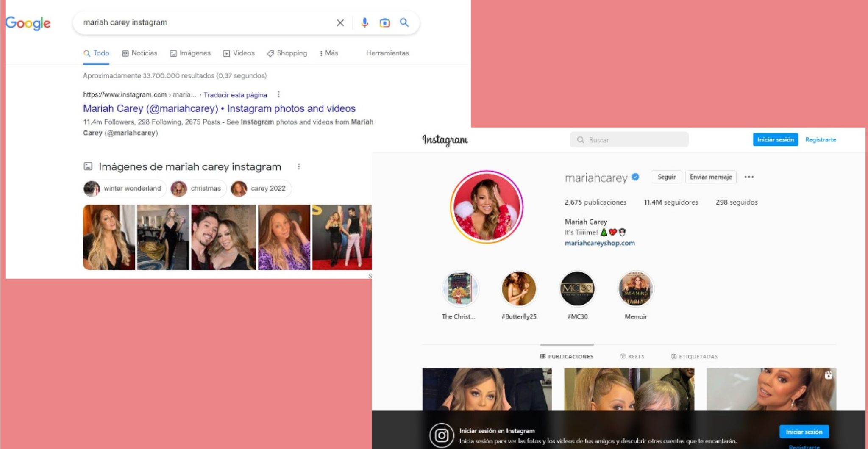The width and height of the screenshot is (868, 449).
Task: Open first Instagram post thumbnail
Action: (487, 389)
